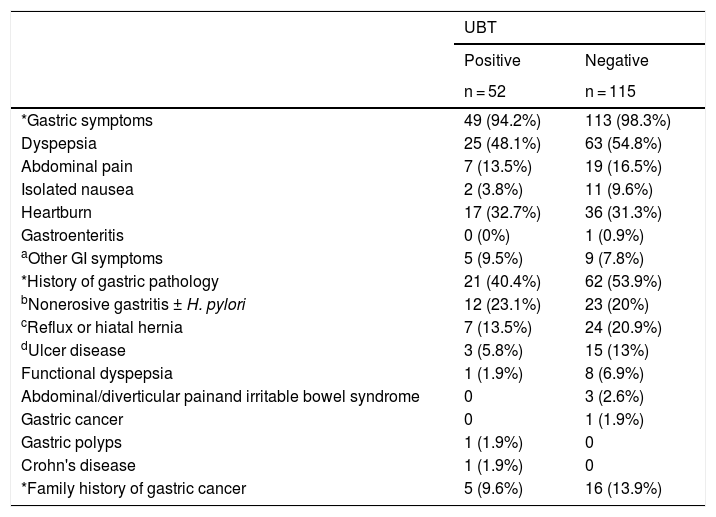Select the Ulcer disease row label
The width and height of the screenshot is (716, 517).
click(x=77, y=351)
